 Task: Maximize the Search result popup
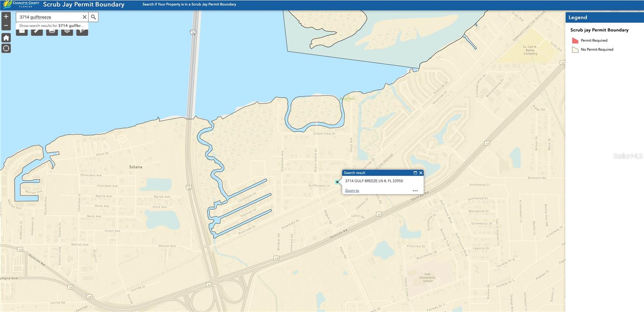click(x=415, y=173)
